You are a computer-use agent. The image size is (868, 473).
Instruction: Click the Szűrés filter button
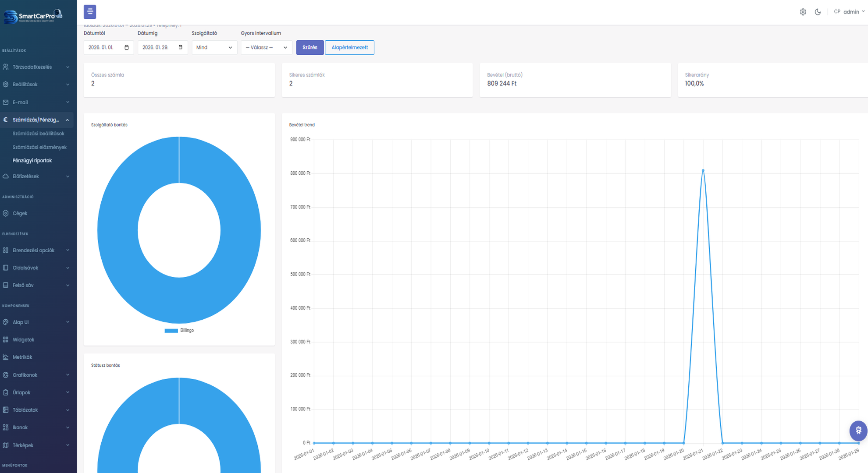pyautogui.click(x=309, y=47)
